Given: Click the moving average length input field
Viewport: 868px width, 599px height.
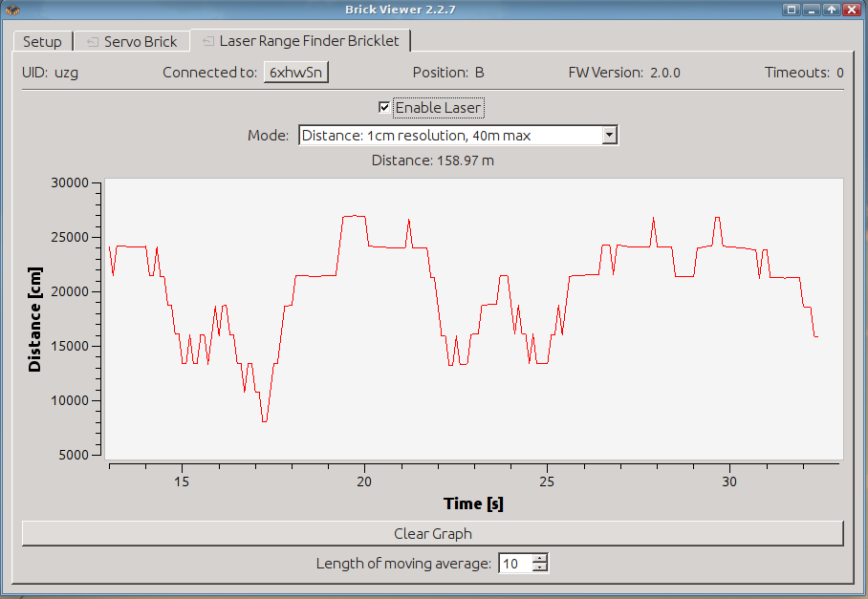Looking at the screenshot, I should coord(515,564).
